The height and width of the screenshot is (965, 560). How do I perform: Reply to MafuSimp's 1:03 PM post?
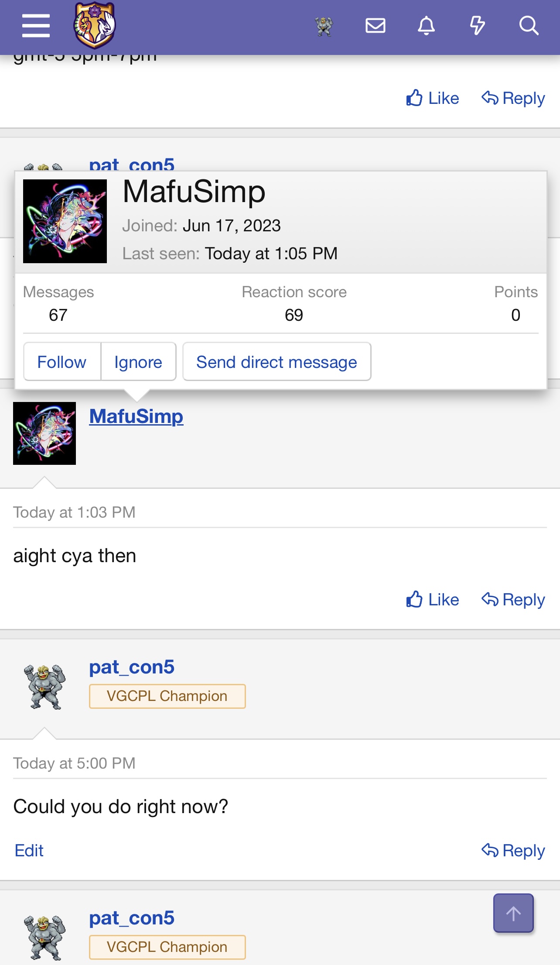[x=514, y=600]
